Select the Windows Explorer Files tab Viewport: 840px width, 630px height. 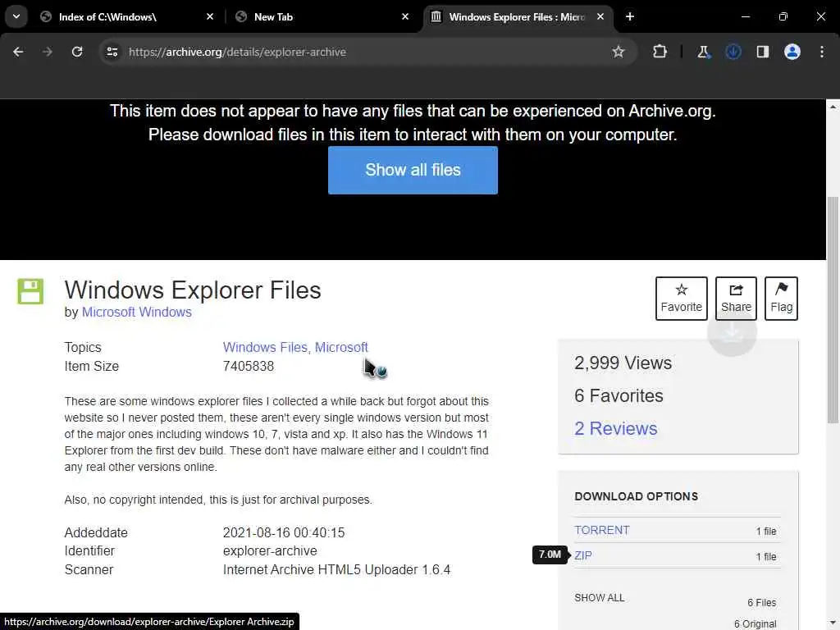(518, 16)
